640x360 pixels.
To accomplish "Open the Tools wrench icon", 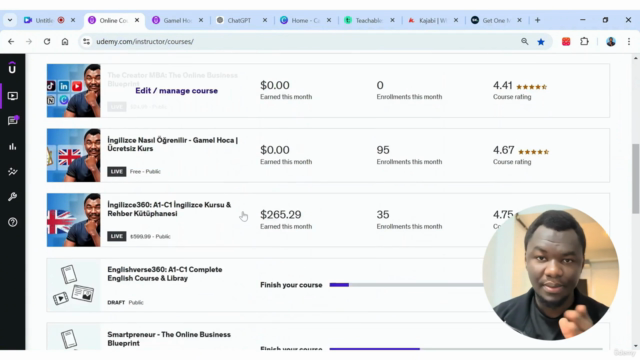I will pyautogui.click(x=13, y=197).
